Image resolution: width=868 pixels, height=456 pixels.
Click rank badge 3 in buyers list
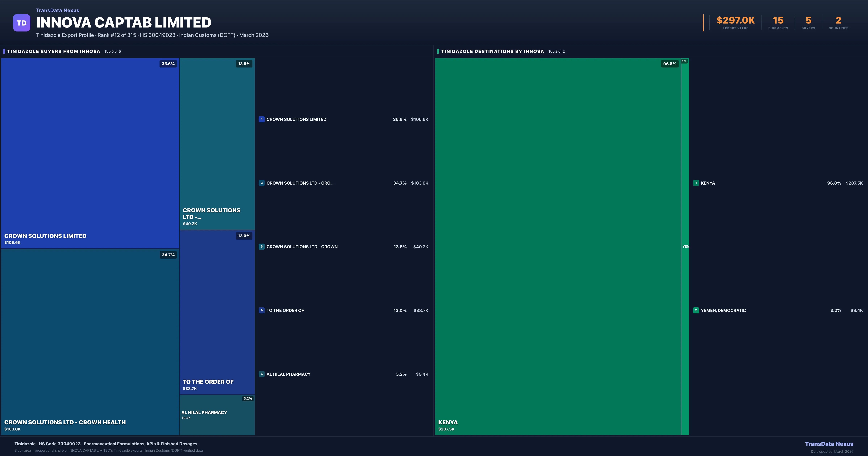point(261,247)
